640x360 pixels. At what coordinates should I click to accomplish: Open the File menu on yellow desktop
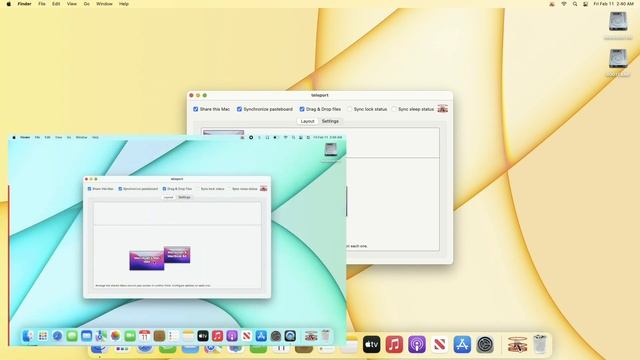[42, 4]
